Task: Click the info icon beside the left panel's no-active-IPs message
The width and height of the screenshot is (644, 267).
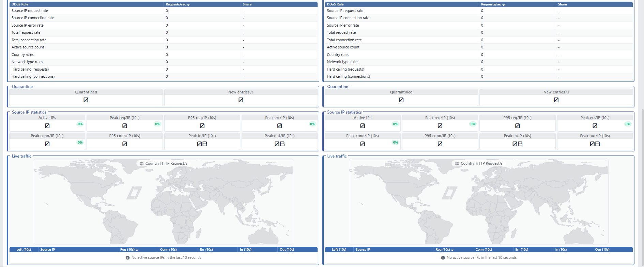Action: click(127, 258)
